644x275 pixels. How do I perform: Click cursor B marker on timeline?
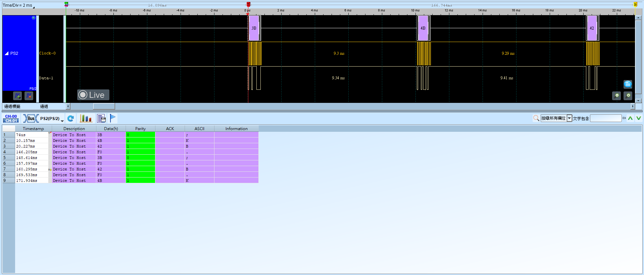coord(635,4)
